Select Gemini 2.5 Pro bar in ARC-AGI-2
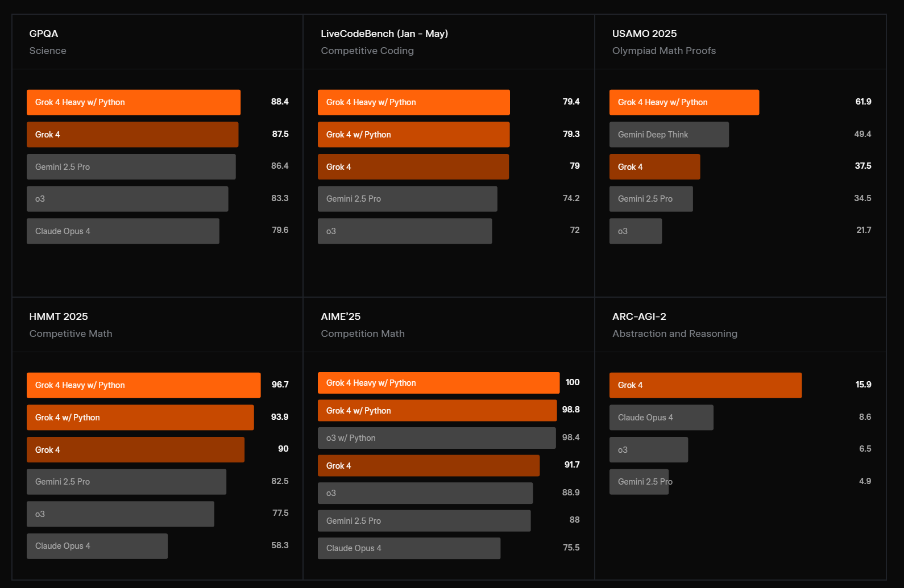The width and height of the screenshot is (904, 588). pos(639,482)
